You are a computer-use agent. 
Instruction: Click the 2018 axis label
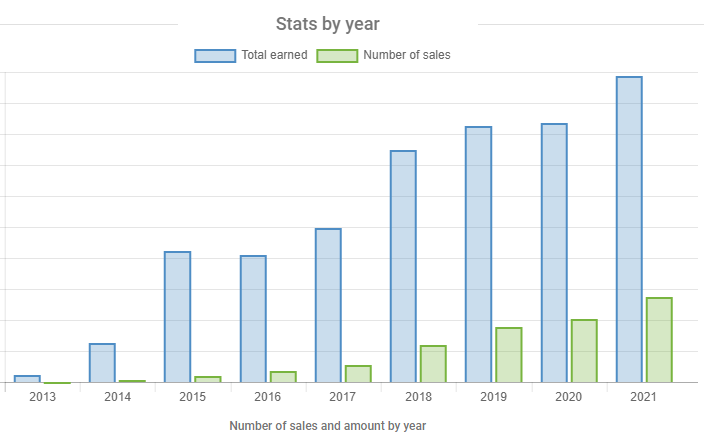(418, 397)
